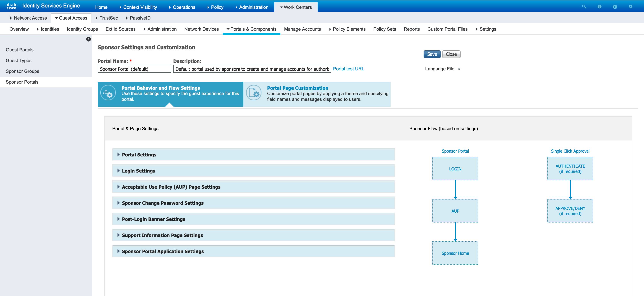Open Operations menu
Viewport: 644px width, 296px height.
coord(182,7)
